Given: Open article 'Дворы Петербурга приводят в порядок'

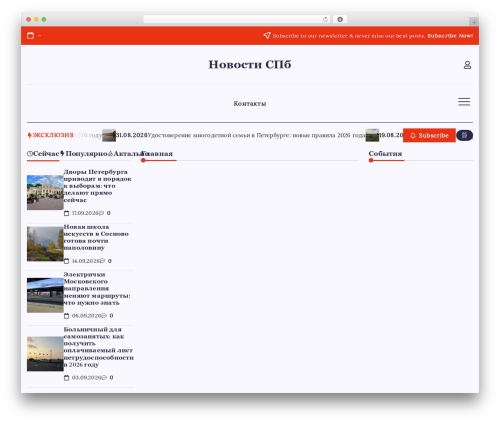Looking at the screenshot, I should tap(97, 186).
